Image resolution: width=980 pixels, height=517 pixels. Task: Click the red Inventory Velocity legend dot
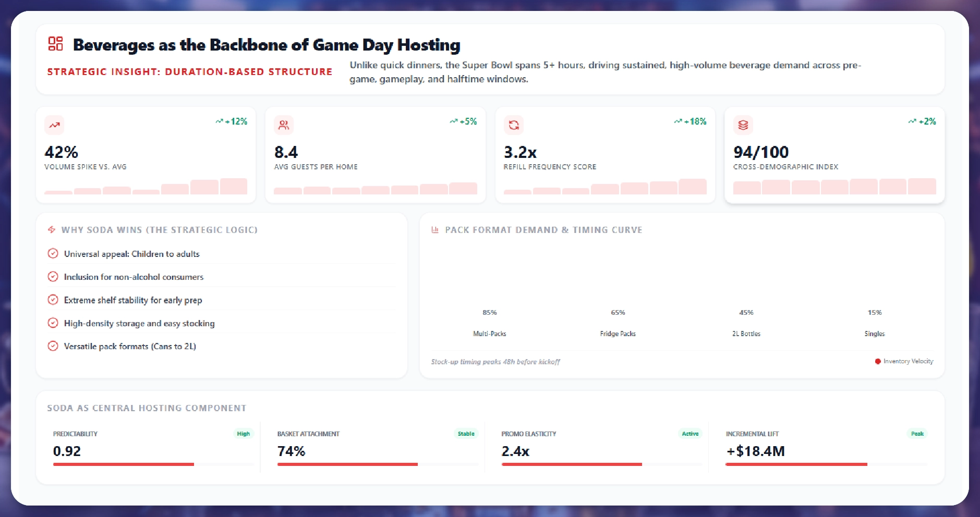click(x=878, y=361)
